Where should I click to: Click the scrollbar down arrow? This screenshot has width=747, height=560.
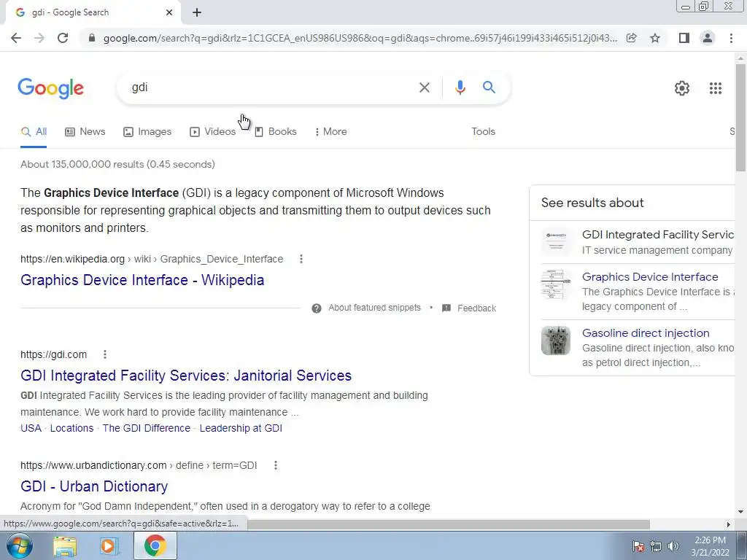pos(741,513)
